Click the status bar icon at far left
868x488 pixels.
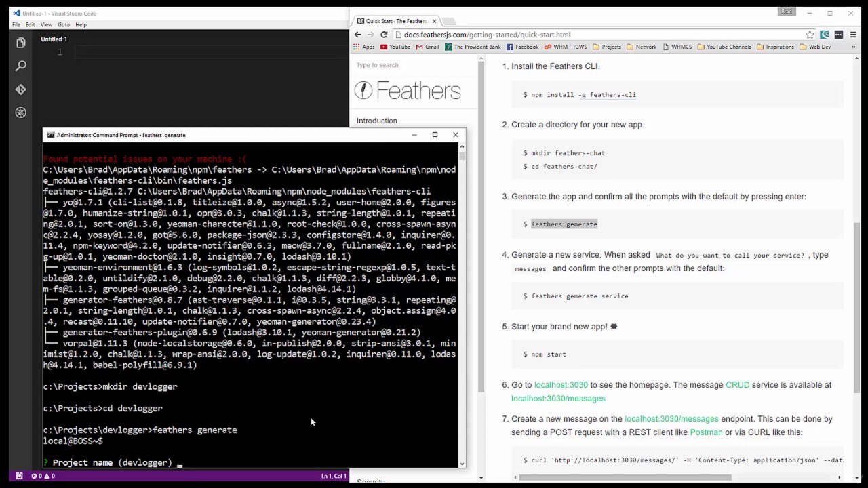[19, 476]
